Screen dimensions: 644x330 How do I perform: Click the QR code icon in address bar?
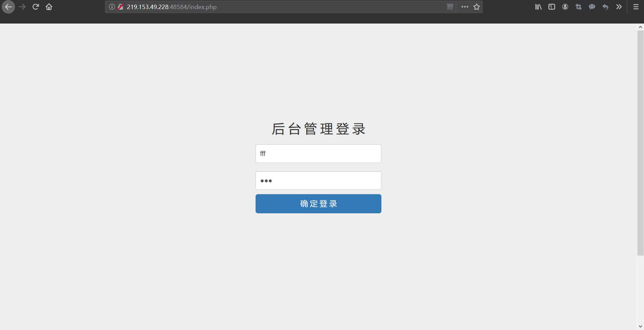coord(450,7)
